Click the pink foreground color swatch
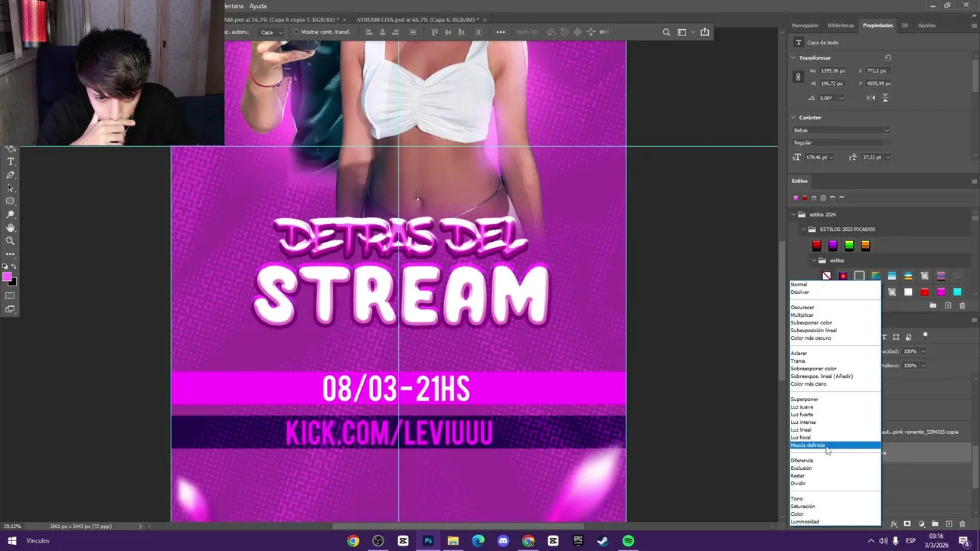980x551 pixels. coord(7,277)
